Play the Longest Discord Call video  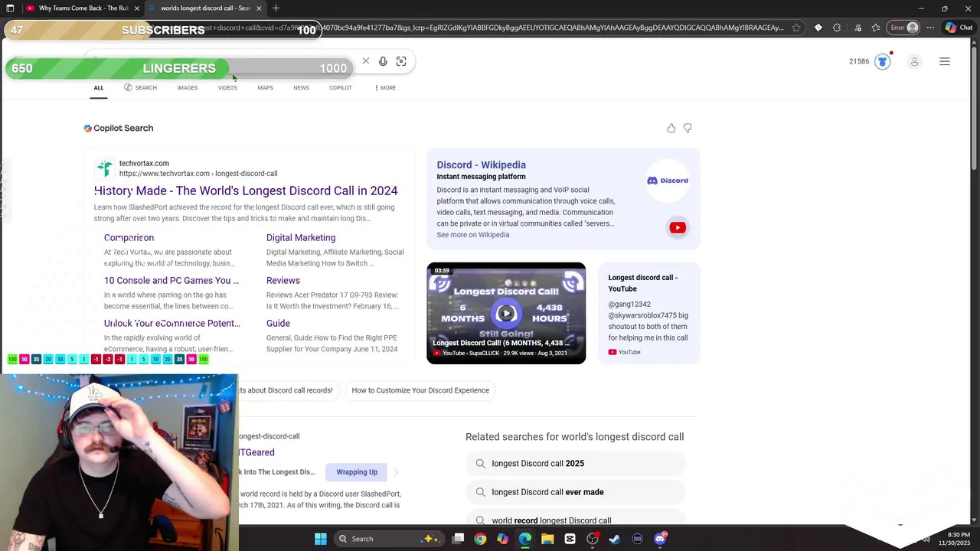tap(506, 313)
